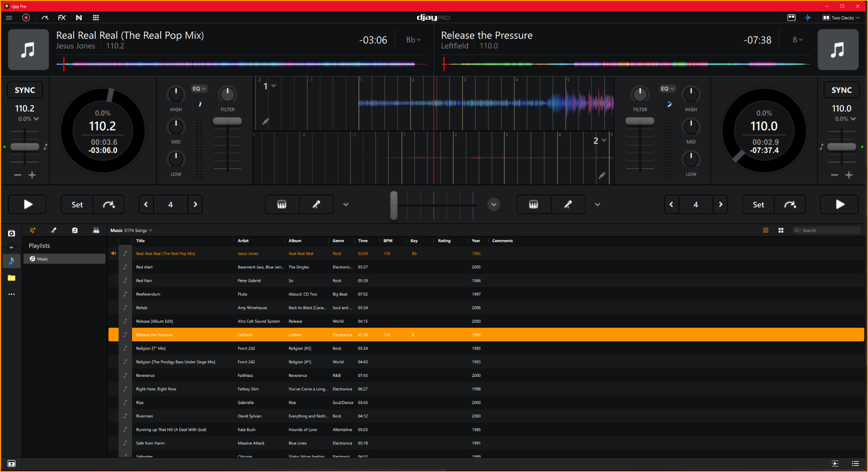Screen dimensions: 868x472
Task: Open deck 2 EQ mode dropdown
Action: pyautogui.click(x=667, y=89)
